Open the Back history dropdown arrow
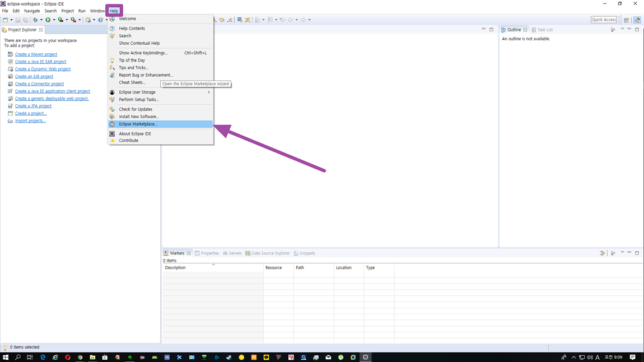644x362 pixels. [x=297, y=20]
